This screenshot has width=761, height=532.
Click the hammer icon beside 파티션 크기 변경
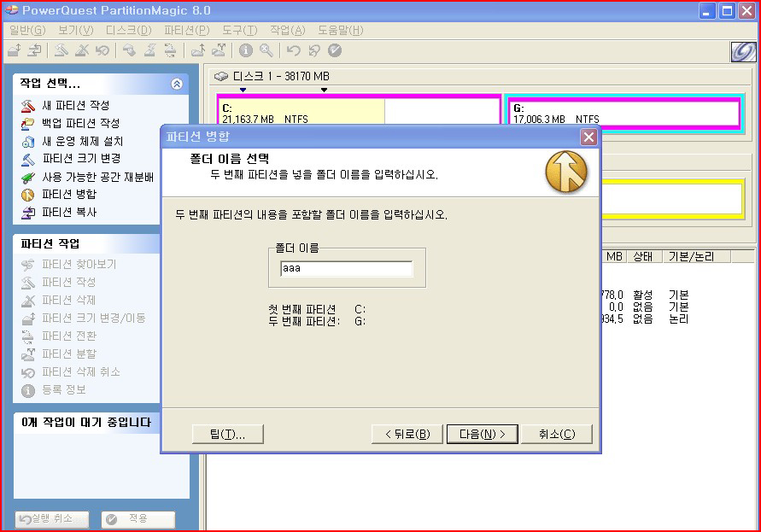point(28,159)
